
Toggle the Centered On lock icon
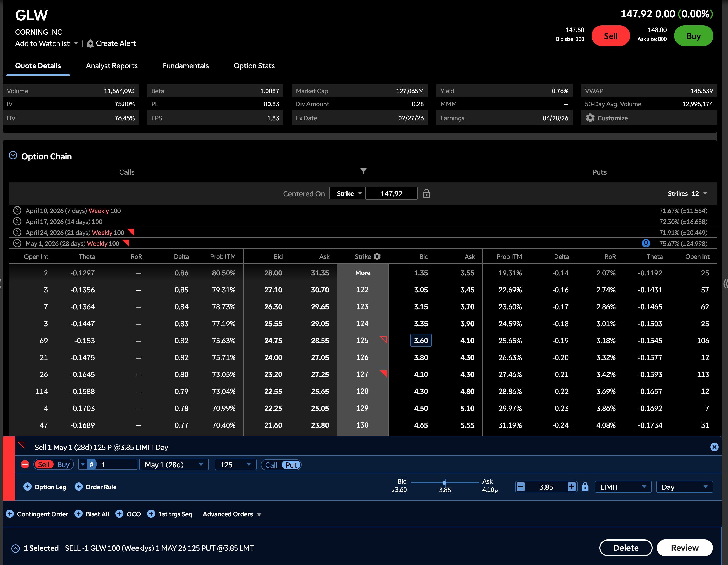(426, 194)
